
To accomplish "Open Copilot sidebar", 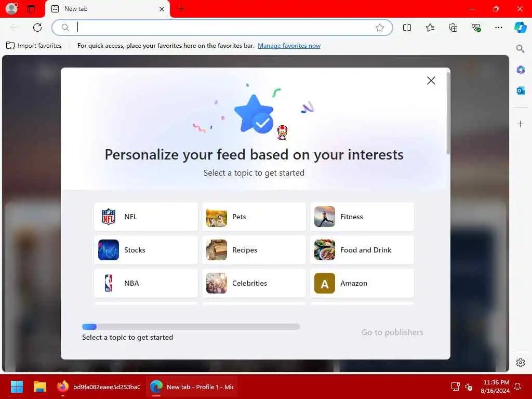I will point(521,28).
